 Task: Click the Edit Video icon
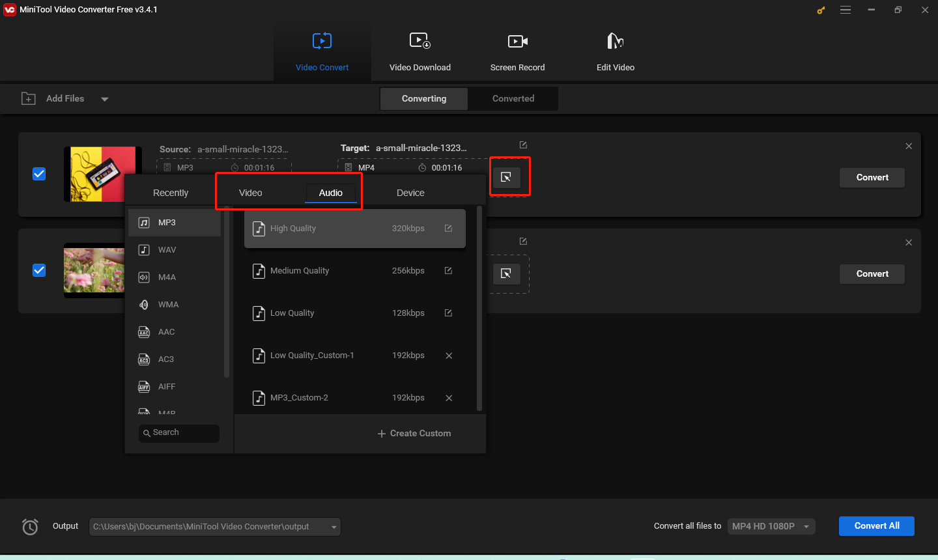pos(615,41)
